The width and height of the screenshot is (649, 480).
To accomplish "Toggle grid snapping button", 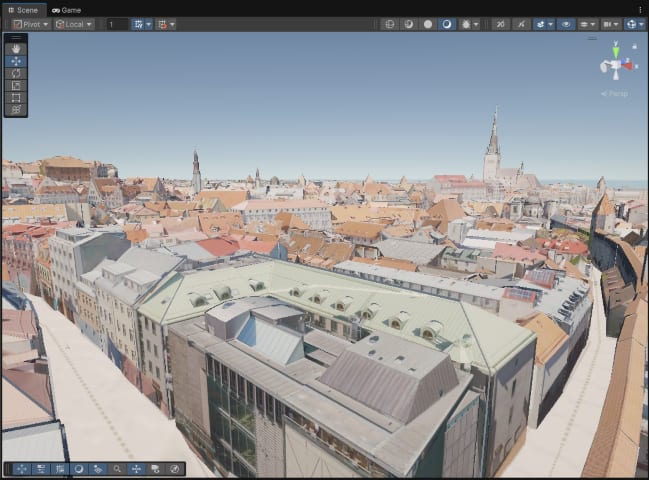I will coord(138,24).
